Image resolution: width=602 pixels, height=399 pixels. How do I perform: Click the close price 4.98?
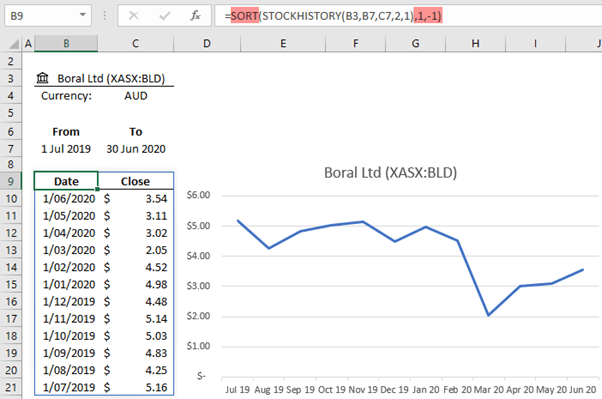click(x=136, y=285)
